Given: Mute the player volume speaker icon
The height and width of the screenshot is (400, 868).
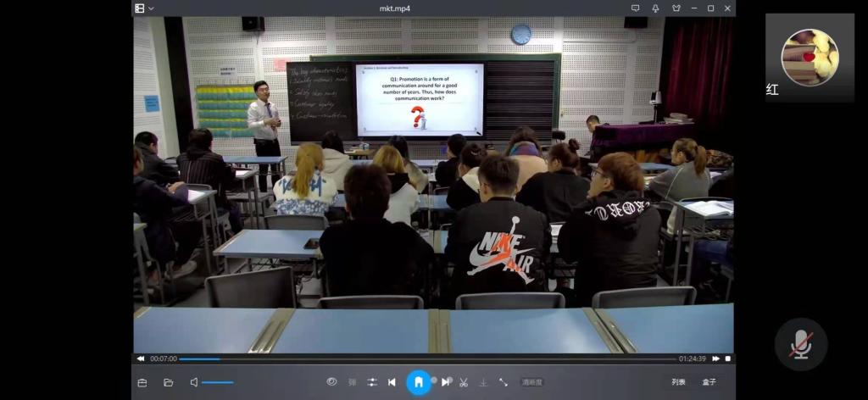Looking at the screenshot, I should pyautogui.click(x=193, y=382).
